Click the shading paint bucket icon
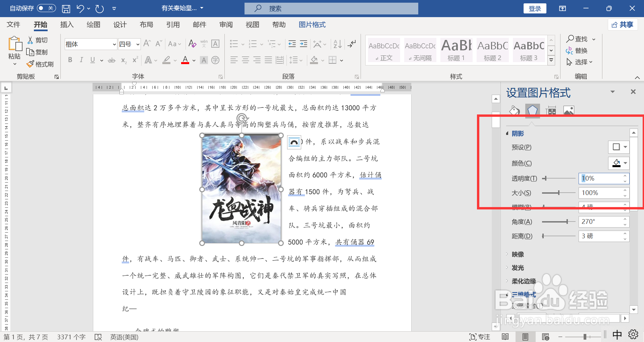Image resolution: width=644 pixels, height=342 pixels. coord(314,60)
